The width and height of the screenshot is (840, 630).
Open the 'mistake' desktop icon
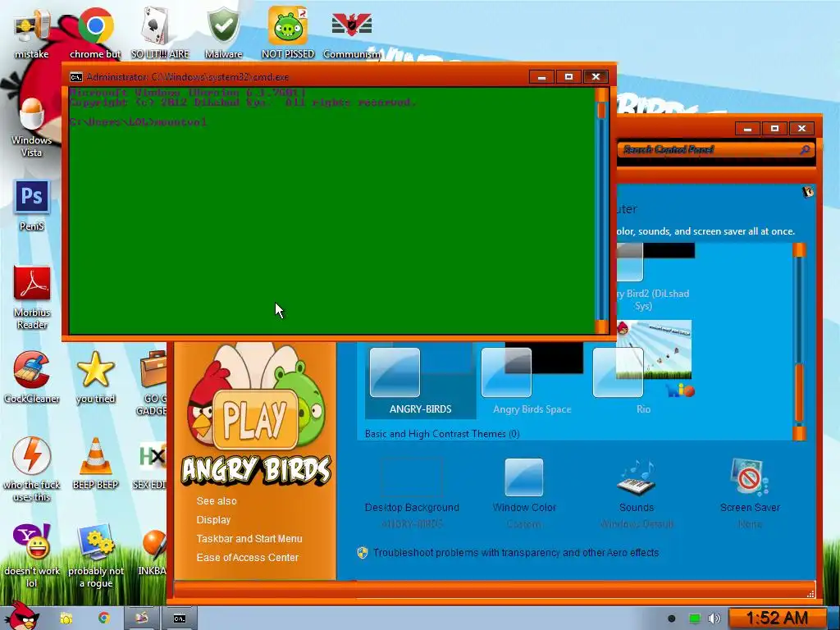(x=32, y=32)
